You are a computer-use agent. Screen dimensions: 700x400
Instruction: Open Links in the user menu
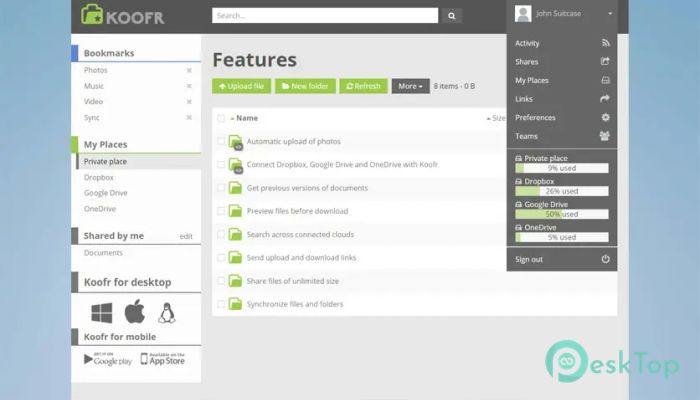pos(524,99)
